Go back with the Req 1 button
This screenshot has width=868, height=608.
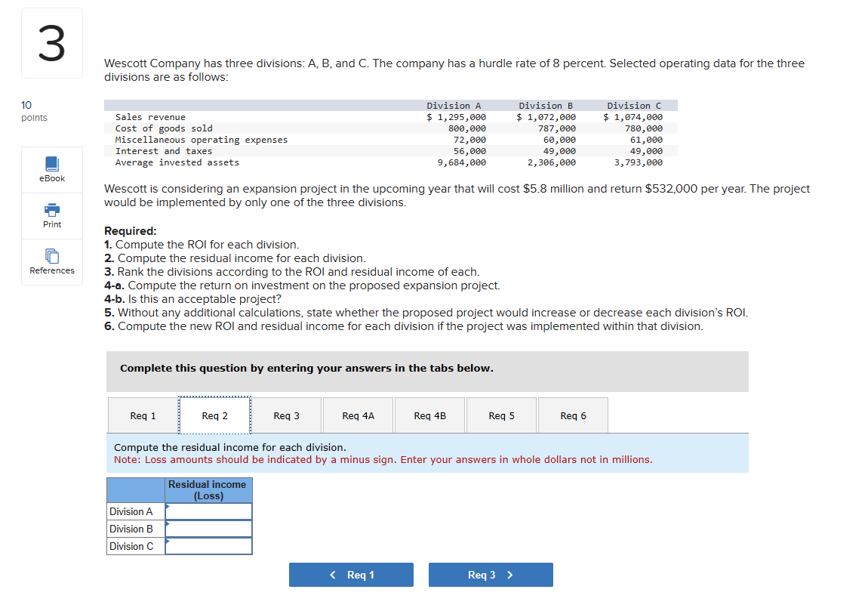point(351,575)
